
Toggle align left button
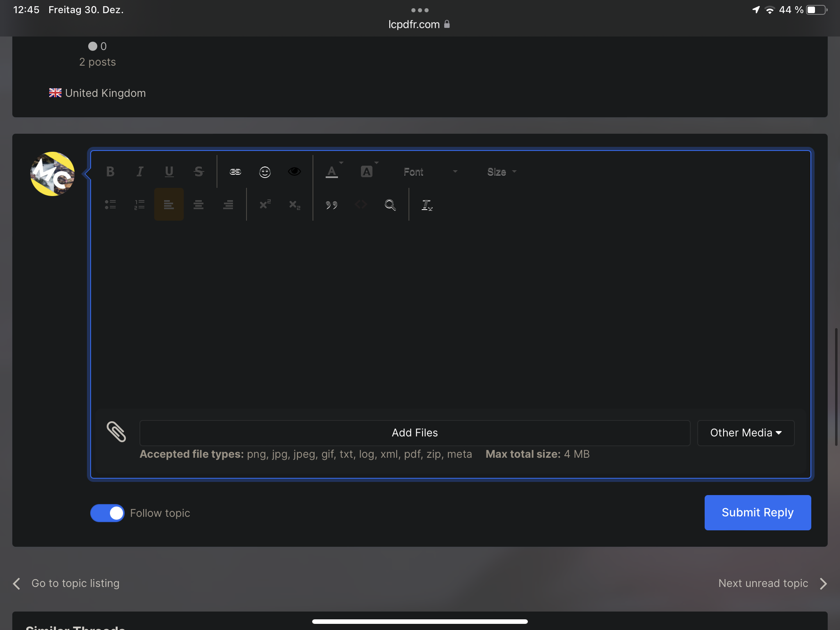[169, 204]
